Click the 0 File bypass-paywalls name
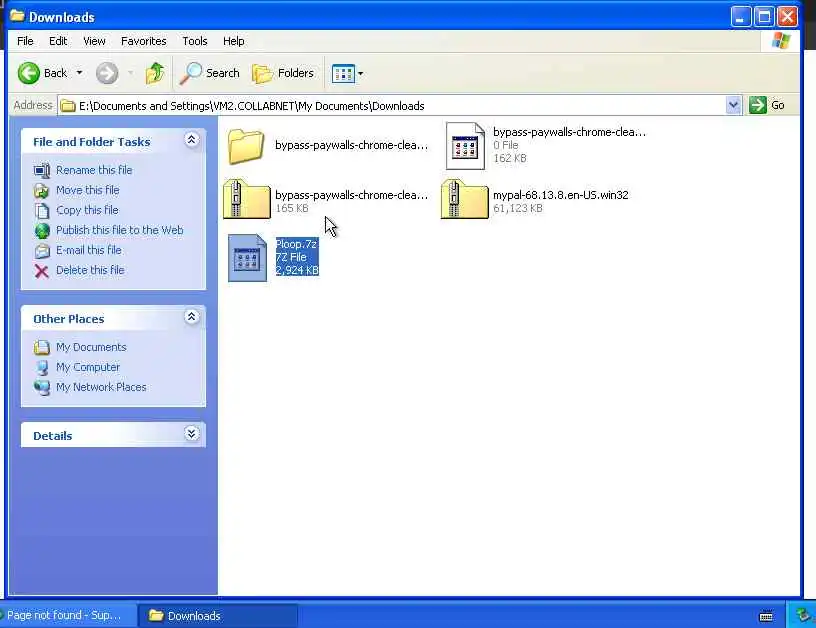This screenshot has height=628, width=816. (x=569, y=132)
